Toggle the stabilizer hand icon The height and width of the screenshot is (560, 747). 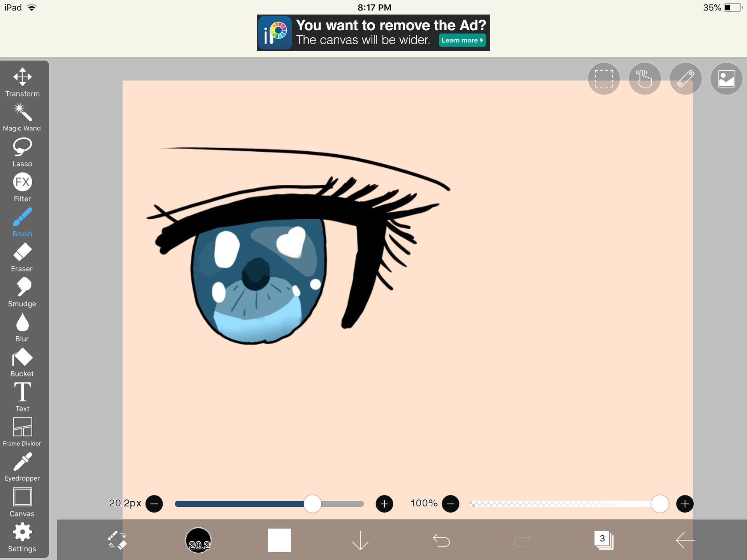(x=645, y=79)
